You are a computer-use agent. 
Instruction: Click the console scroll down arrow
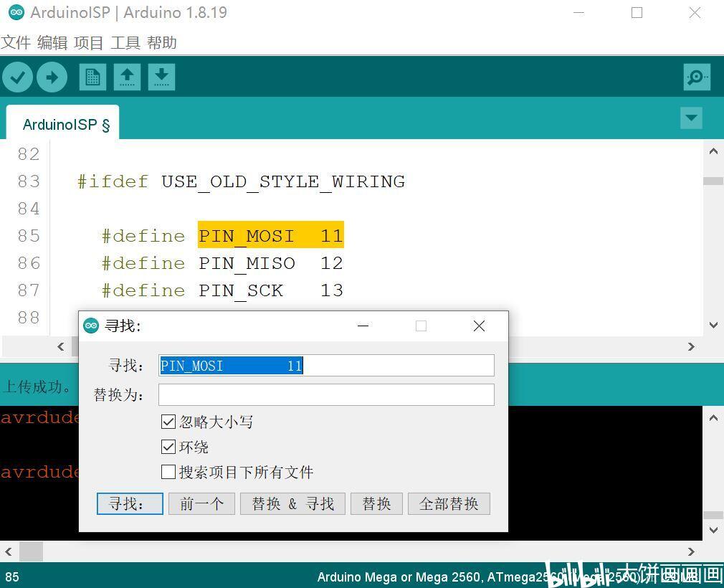[x=713, y=530]
